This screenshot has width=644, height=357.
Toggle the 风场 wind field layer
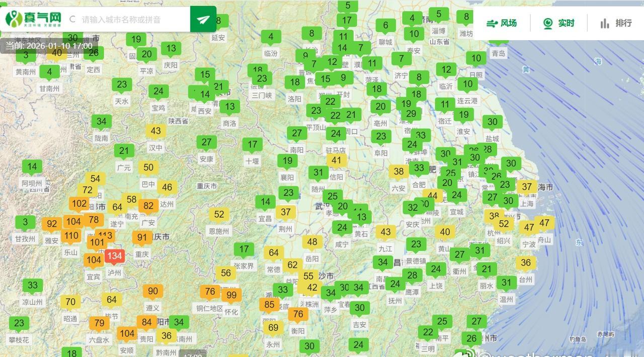tap(501, 23)
